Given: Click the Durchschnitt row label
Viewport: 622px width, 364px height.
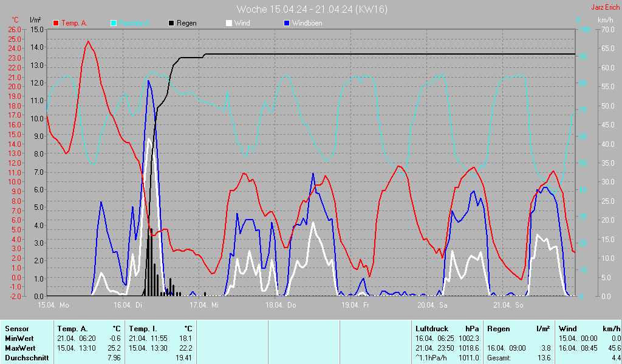Looking at the screenshot, I should (x=27, y=358).
